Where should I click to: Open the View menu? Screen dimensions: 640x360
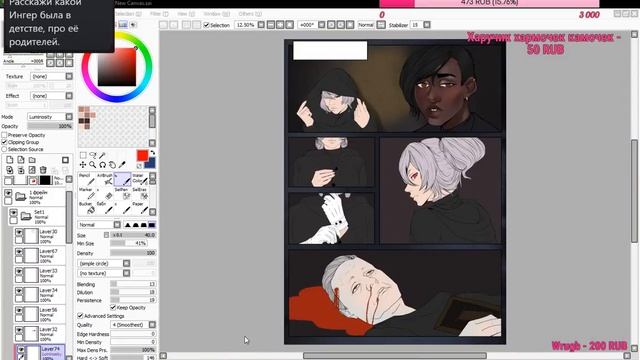(x=186, y=14)
